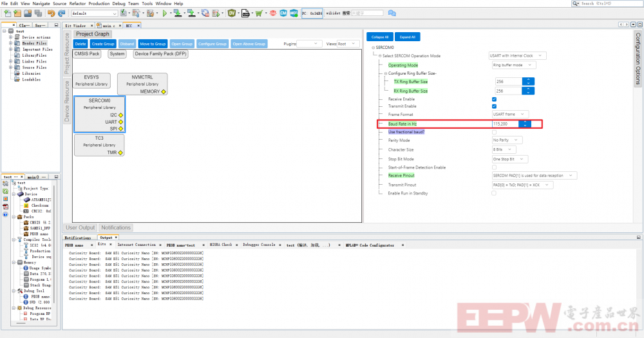Viewport: 644px width, 338px height.
Task: Open the Views Root dropdown
Action: (348, 44)
